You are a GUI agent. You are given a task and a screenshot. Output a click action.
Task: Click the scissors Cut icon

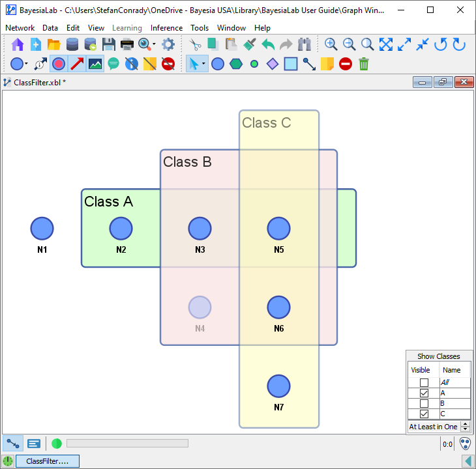coord(195,44)
